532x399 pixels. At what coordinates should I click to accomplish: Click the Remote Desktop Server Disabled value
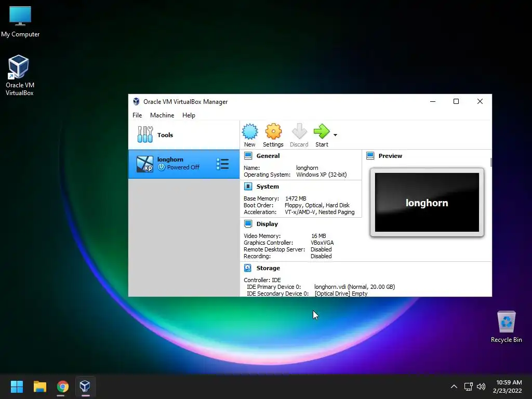pos(321,249)
